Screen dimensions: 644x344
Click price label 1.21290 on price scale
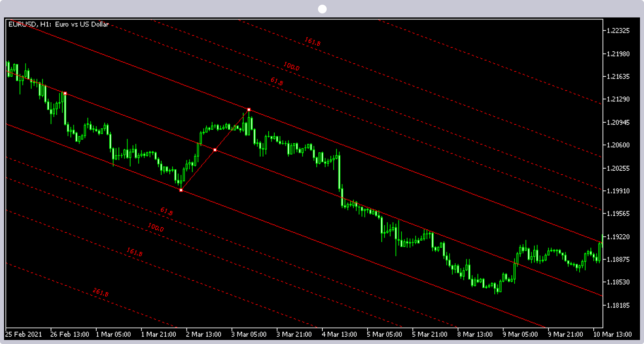point(618,99)
